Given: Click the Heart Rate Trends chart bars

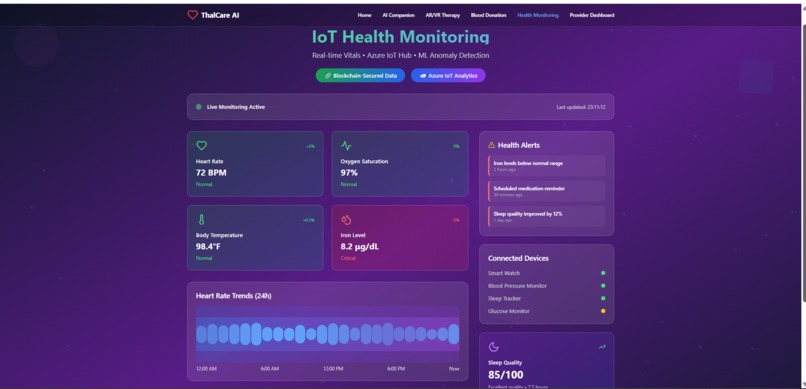Looking at the screenshot, I should [327, 334].
